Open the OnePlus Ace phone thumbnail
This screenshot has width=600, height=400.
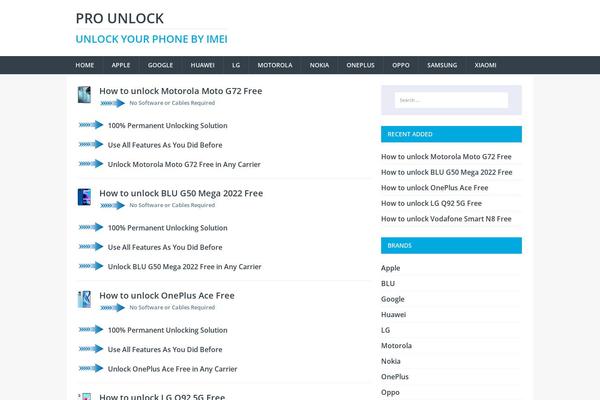[84, 299]
